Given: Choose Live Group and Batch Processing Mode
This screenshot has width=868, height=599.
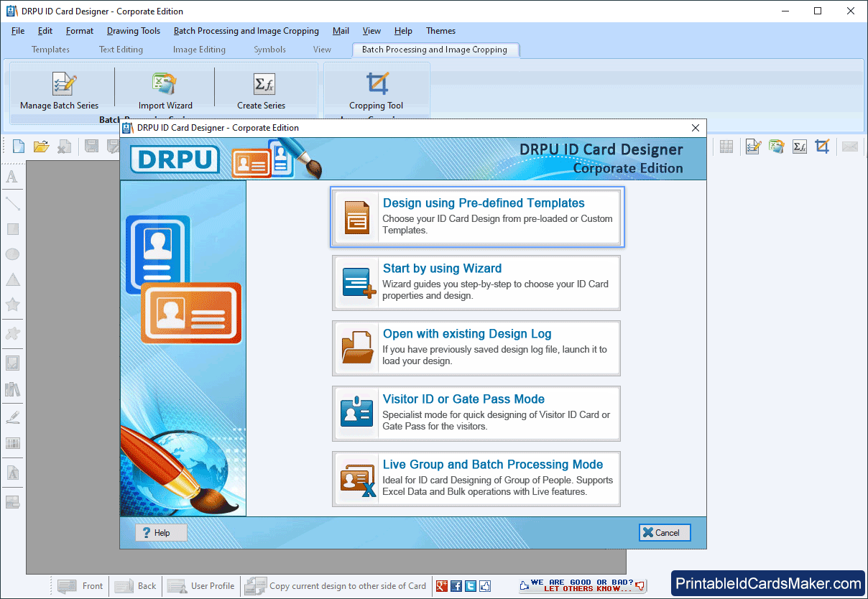Looking at the screenshot, I should tap(477, 478).
